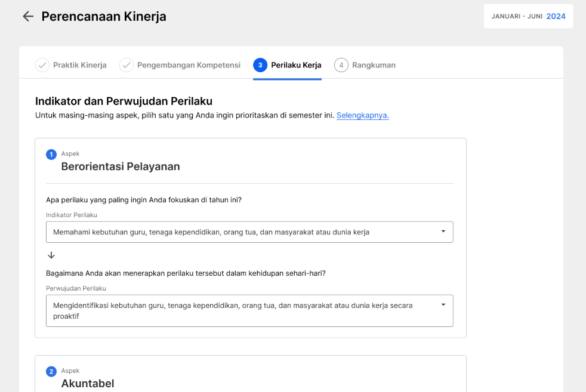Go back using the left arrow icon

click(x=28, y=17)
